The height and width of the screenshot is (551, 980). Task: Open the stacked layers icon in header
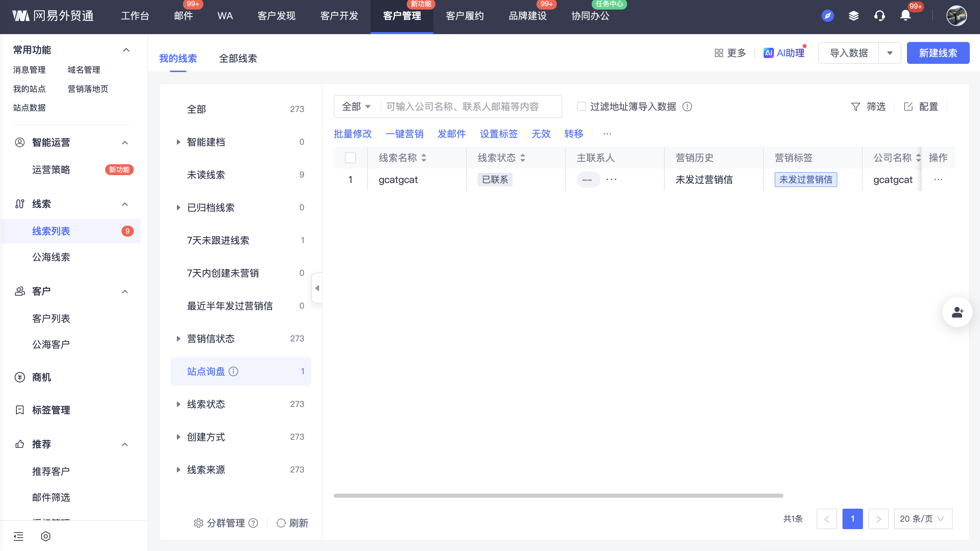pos(853,16)
